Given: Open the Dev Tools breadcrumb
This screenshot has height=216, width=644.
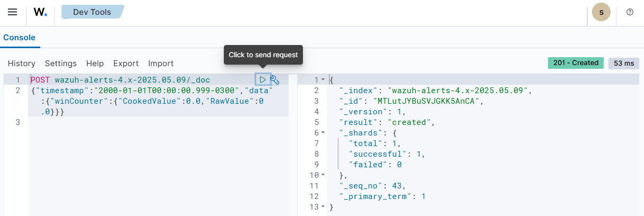Looking at the screenshot, I should pos(92,12).
